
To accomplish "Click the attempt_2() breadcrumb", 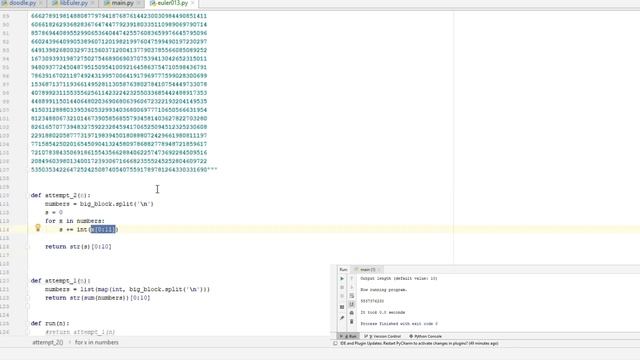I will coord(48,342).
